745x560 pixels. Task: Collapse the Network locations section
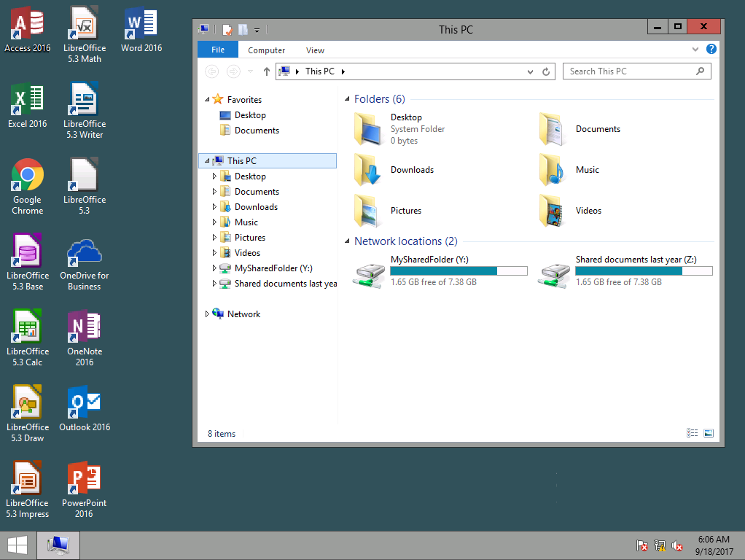click(x=348, y=241)
